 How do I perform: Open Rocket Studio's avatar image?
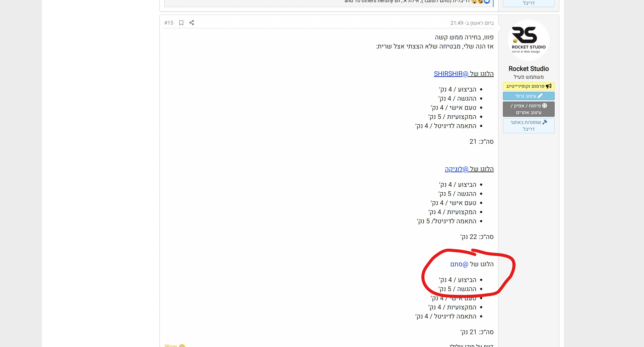click(529, 40)
